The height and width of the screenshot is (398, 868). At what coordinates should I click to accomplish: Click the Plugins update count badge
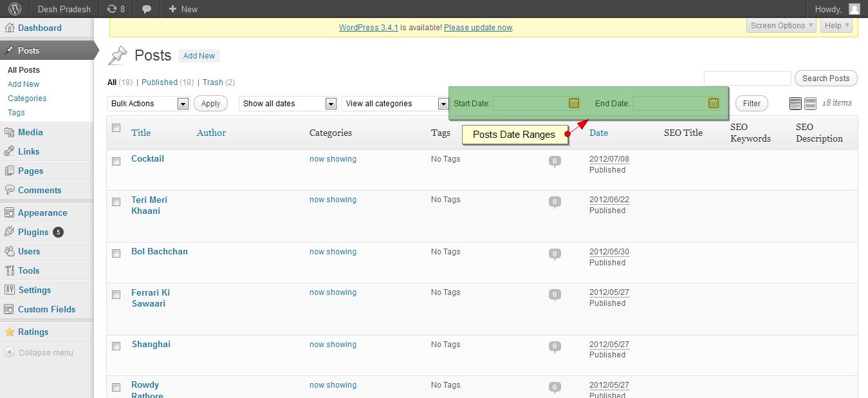pos(58,232)
